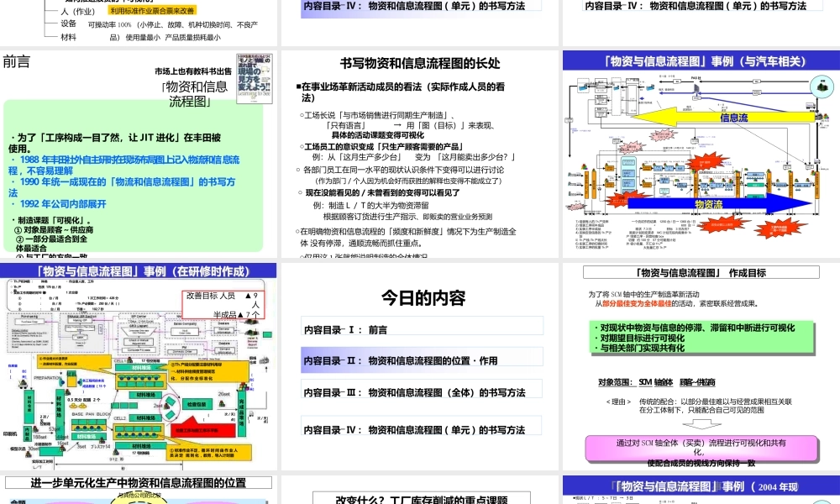Click the 市场上也有教科书出售 text
Viewport: 840px width, 504px height.
point(193,71)
